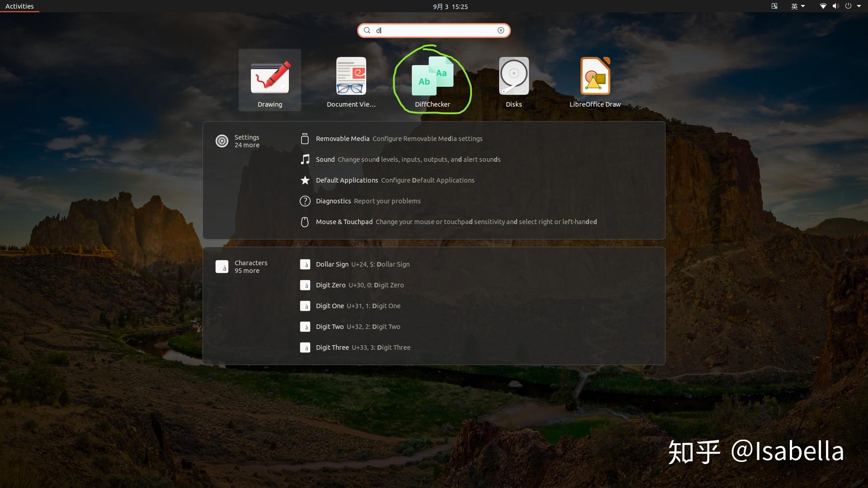Select the Digit Two character result
The height and width of the screenshot is (488, 868).
[x=479, y=327]
